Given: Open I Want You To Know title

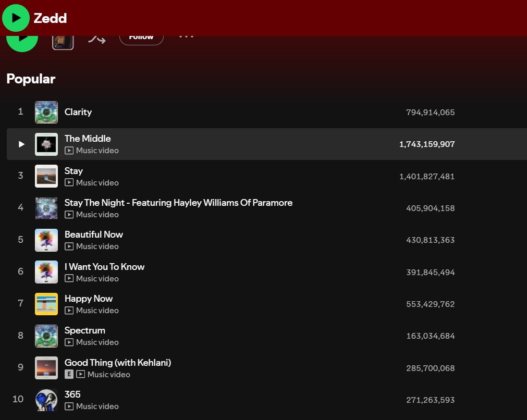Looking at the screenshot, I should [x=105, y=266].
